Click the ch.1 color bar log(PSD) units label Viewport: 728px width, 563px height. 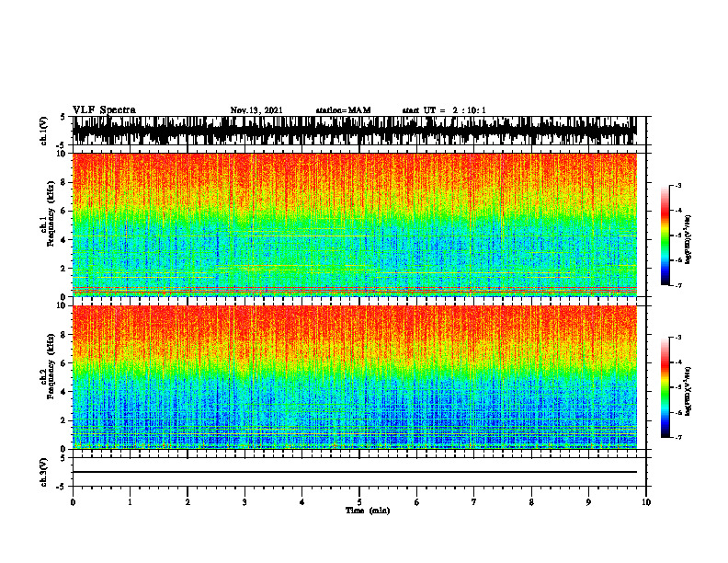[688, 240]
